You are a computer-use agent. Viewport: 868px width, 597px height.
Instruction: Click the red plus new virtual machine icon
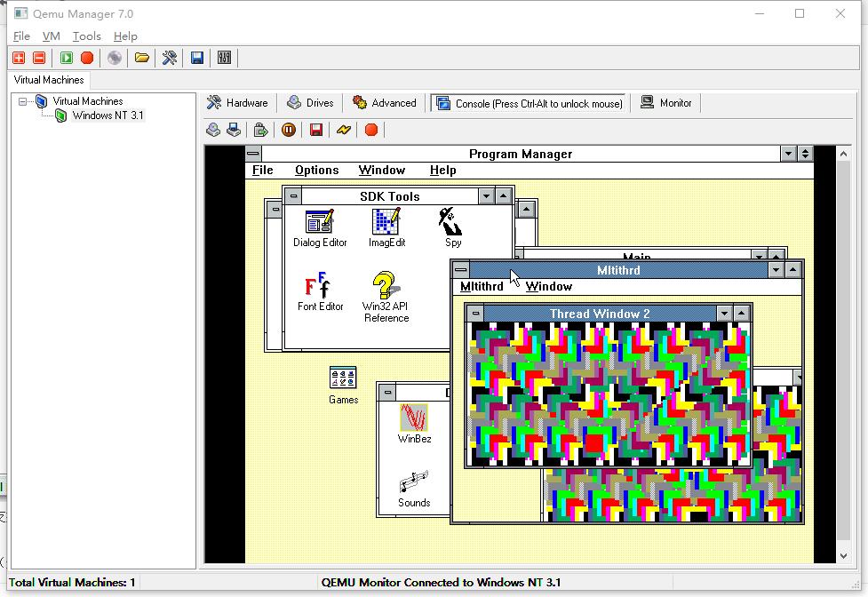pyautogui.click(x=19, y=58)
